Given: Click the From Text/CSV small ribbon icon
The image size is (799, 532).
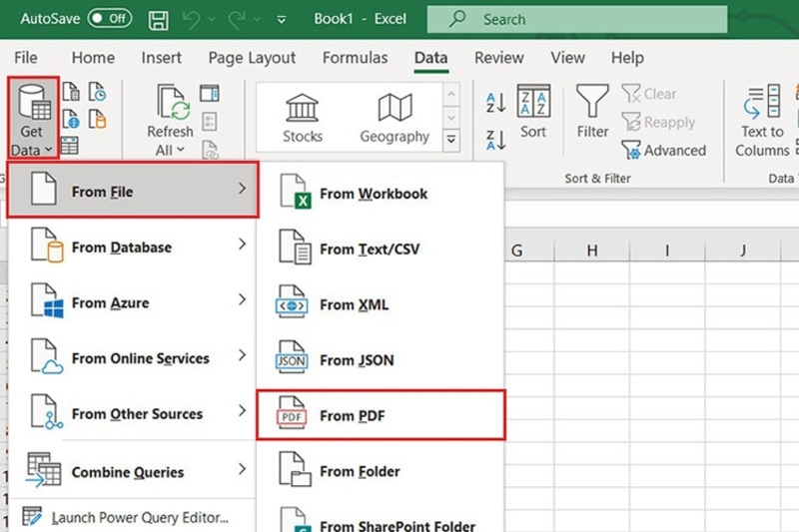Looking at the screenshot, I should [71, 92].
